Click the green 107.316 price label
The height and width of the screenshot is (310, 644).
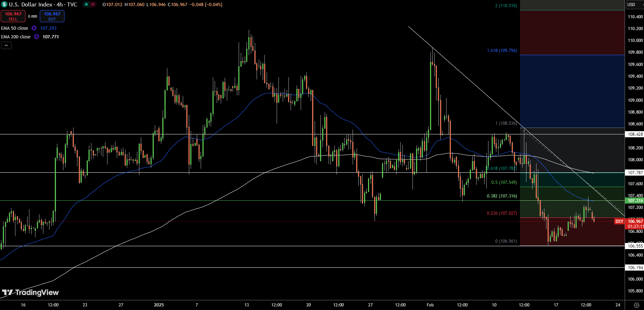pyautogui.click(x=635, y=201)
